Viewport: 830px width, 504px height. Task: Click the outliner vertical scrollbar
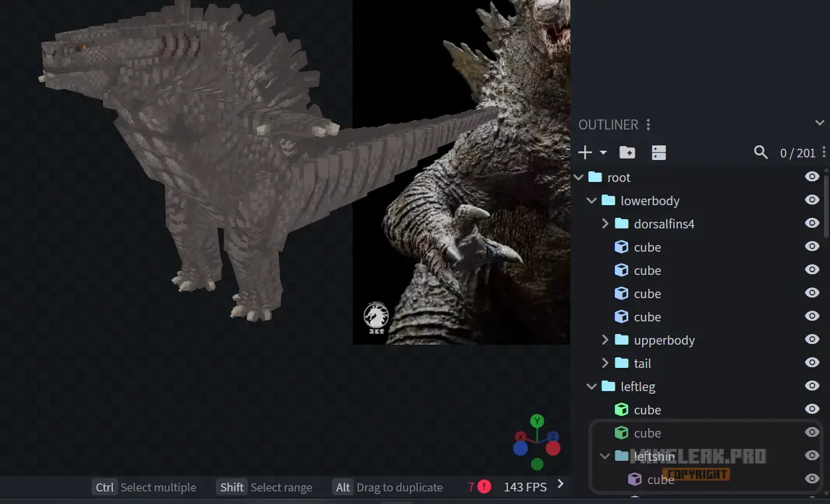click(x=826, y=206)
